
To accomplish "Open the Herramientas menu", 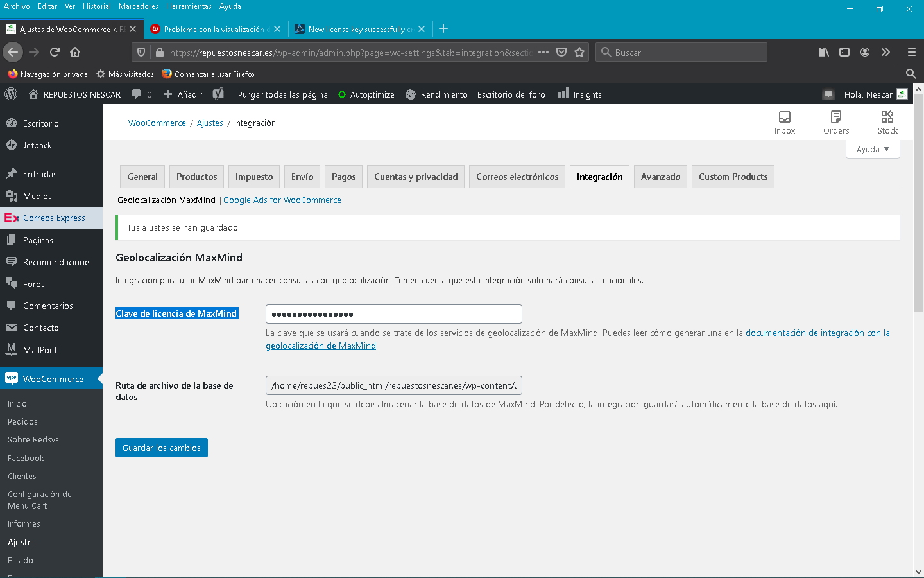I will tap(189, 6).
